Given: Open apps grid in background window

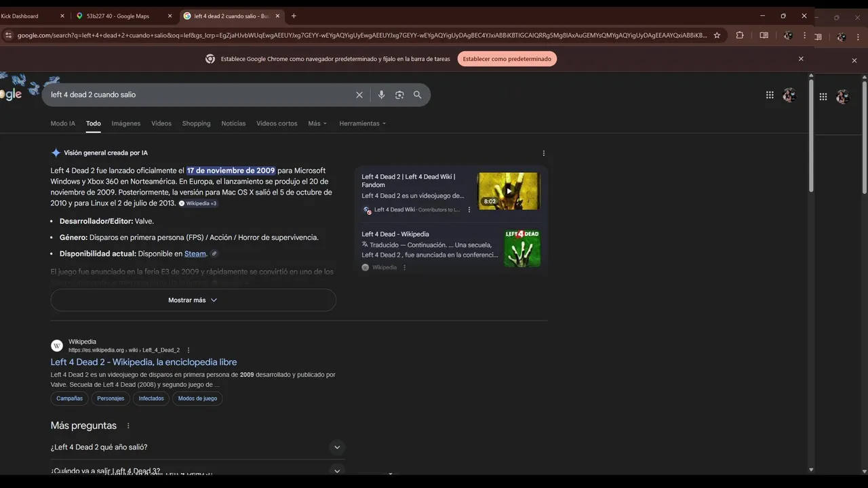Looking at the screenshot, I should point(823,97).
